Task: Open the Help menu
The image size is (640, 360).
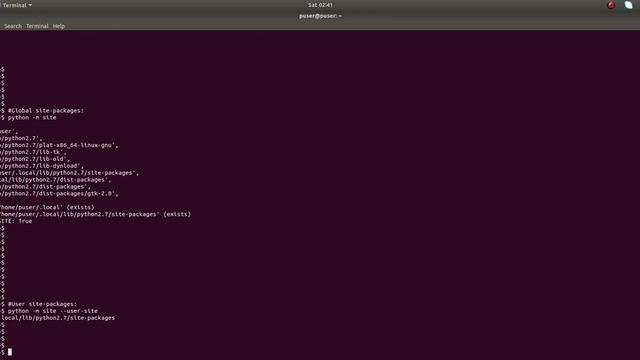Action: 59,26
